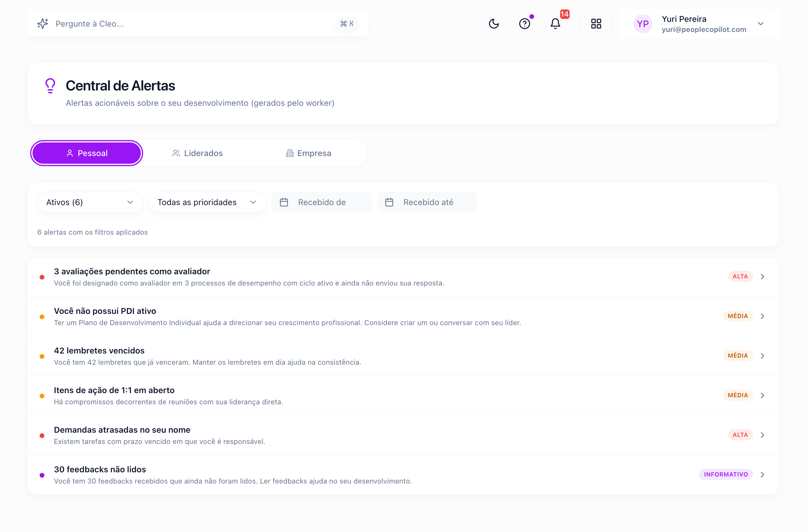Open '3 avaliações pendentes como avaliador' title
Viewport: 808px width, 532px height.
point(132,271)
